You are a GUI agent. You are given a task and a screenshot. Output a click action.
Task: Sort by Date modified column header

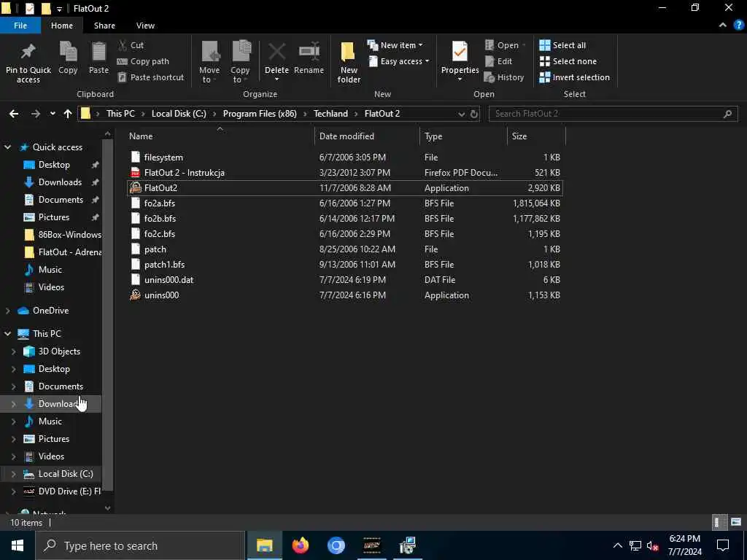point(367,136)
